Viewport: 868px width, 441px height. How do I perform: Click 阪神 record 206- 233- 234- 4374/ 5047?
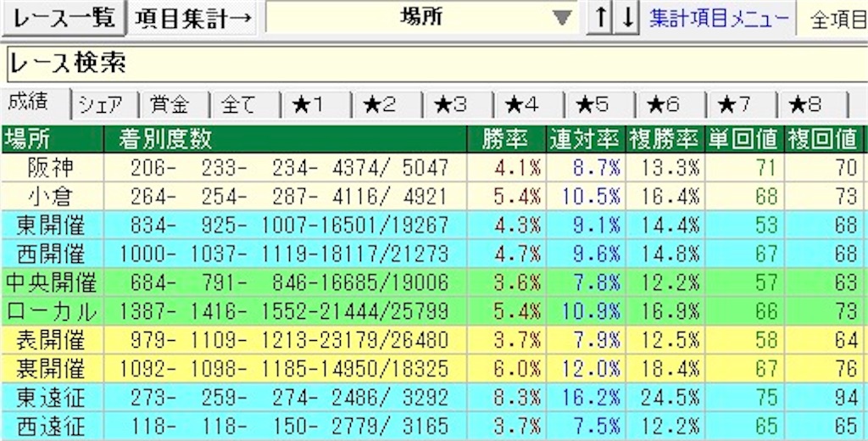click(x=290, y=168)
